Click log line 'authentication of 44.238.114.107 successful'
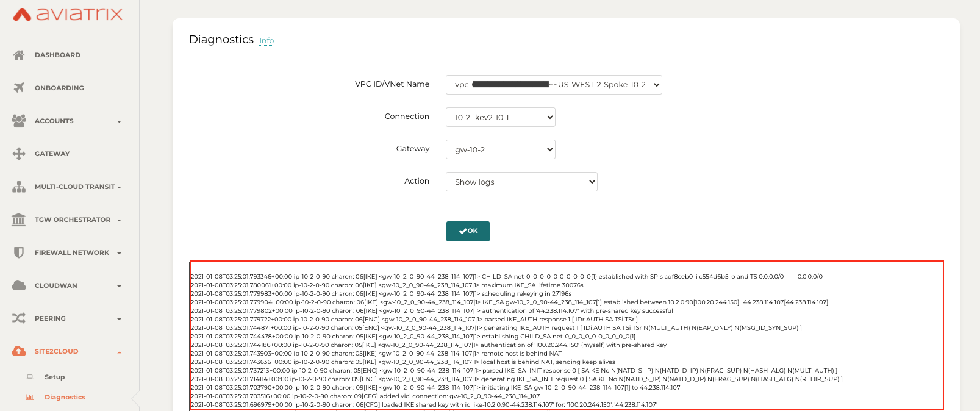Image resolution: width=980 pixels, height=411 pixels. point(432,310)
